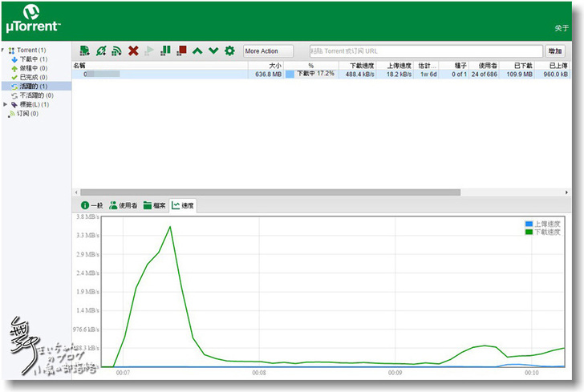Click the Torrent URL input field
584x392 pixels.
click(x=424, y=51)
